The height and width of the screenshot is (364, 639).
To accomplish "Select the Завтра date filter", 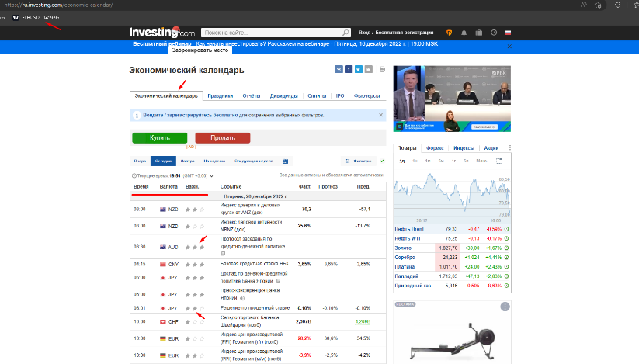I will (187, 161).
